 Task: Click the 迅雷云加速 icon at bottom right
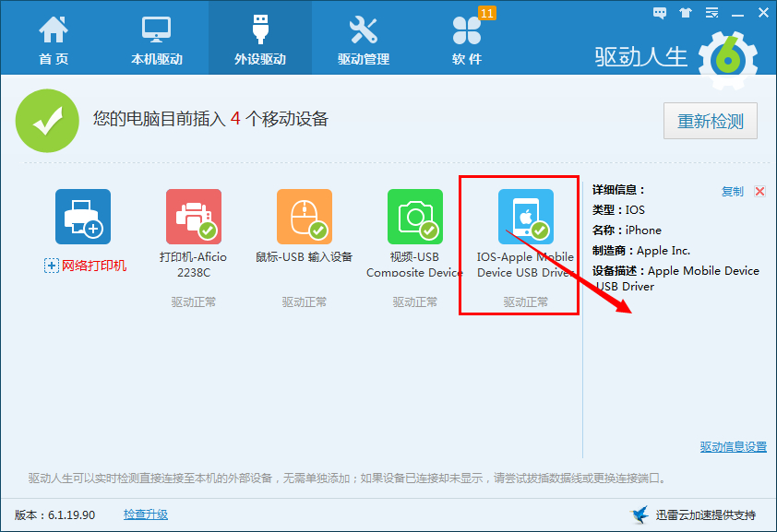638,515
